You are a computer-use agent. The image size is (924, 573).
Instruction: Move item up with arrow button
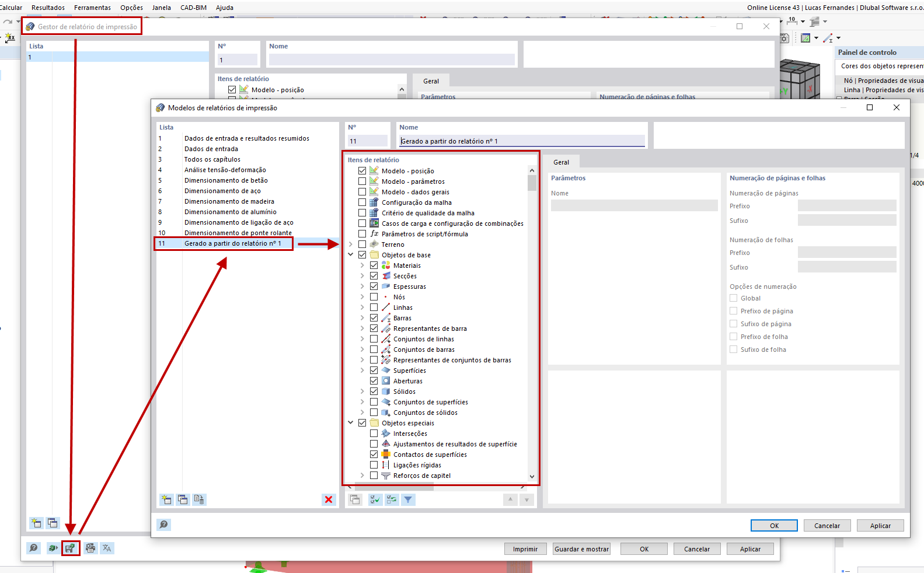510,499
